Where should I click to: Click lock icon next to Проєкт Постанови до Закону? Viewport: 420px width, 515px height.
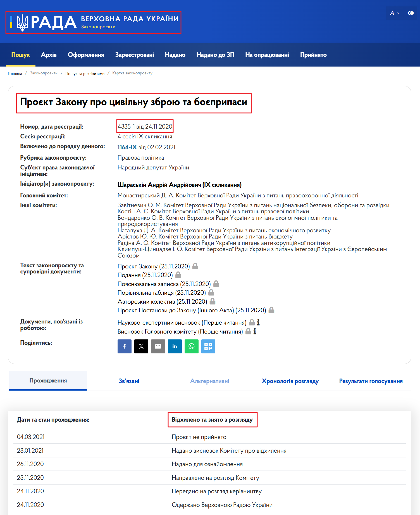[271, 310]
